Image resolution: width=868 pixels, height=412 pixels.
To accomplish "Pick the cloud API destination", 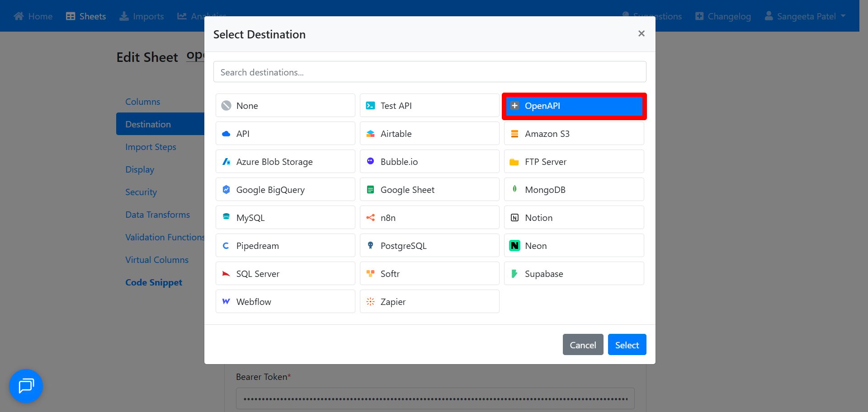I will pyautogui.click(x=285, y=133).
